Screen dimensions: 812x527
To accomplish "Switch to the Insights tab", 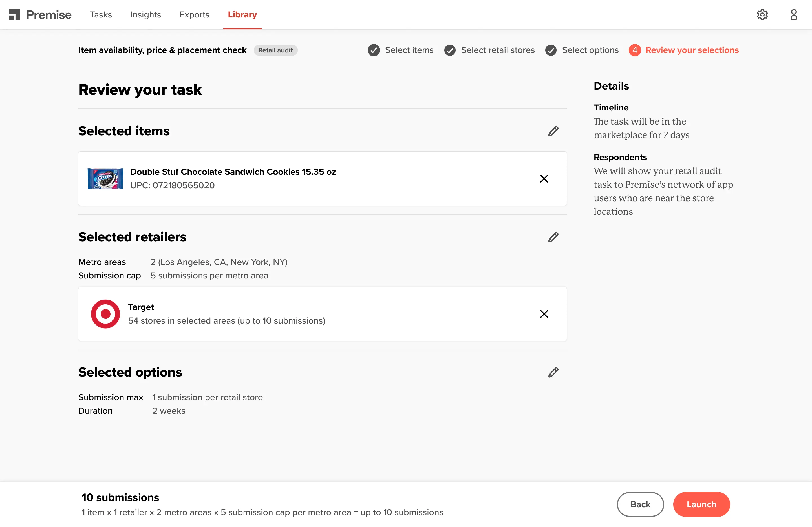I will tap(146, 15).
